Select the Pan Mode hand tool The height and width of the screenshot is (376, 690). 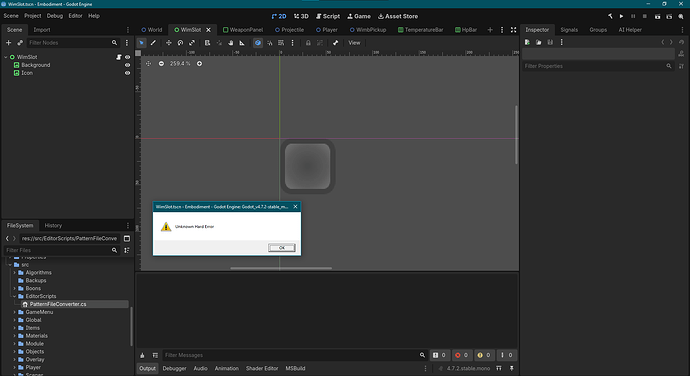[x=231, y=43]
